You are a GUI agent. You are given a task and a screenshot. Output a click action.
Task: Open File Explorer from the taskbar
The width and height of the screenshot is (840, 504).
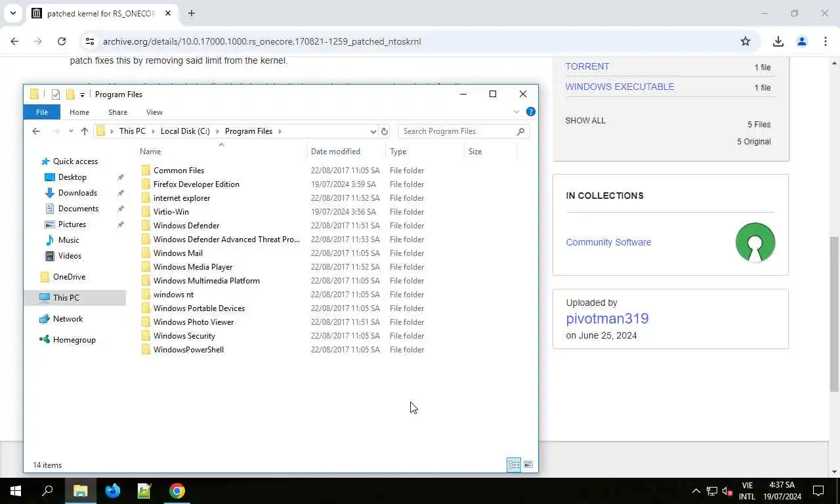(x=80, y=491)
